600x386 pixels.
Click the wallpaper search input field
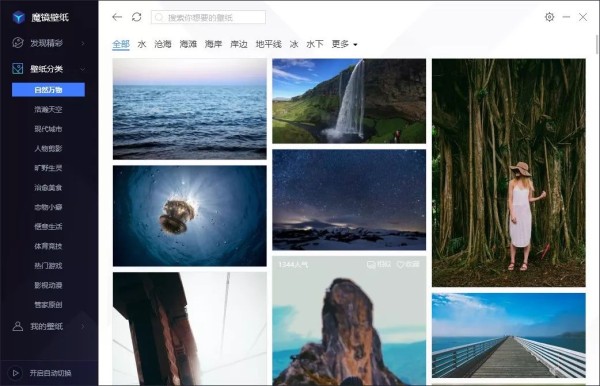point(208,17)
